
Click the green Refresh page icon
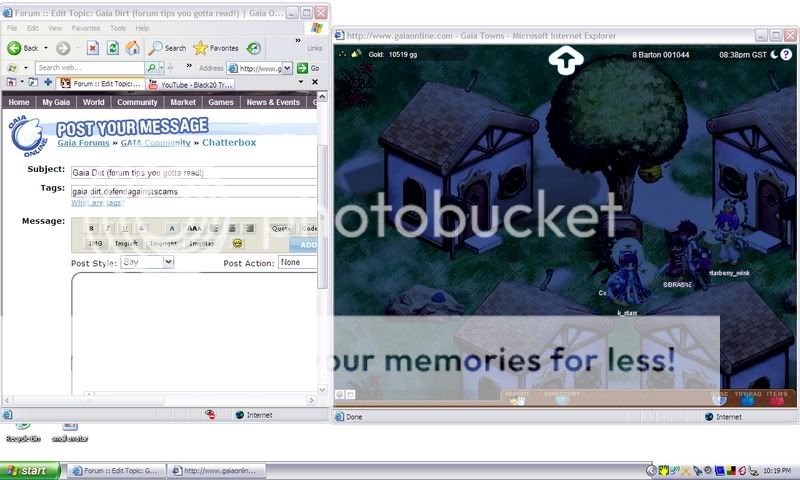click(112, 48)
